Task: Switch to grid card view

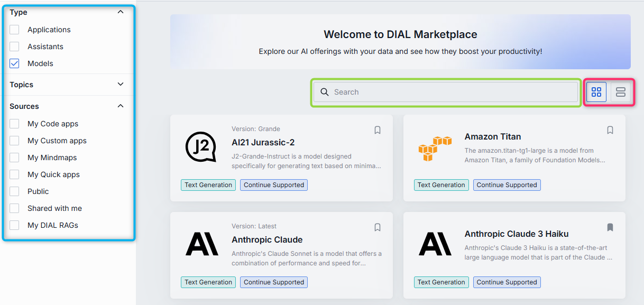Action: point(596,92)
